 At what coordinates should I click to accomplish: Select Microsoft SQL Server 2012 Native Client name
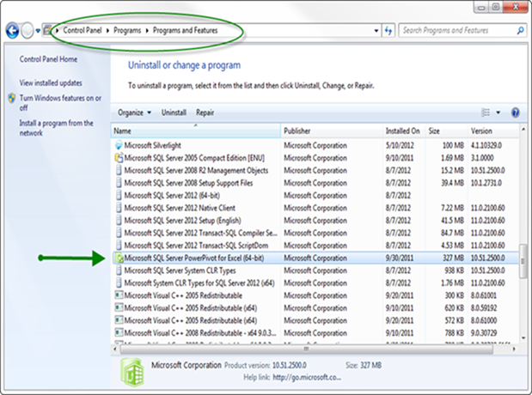(x=180, y=208)
